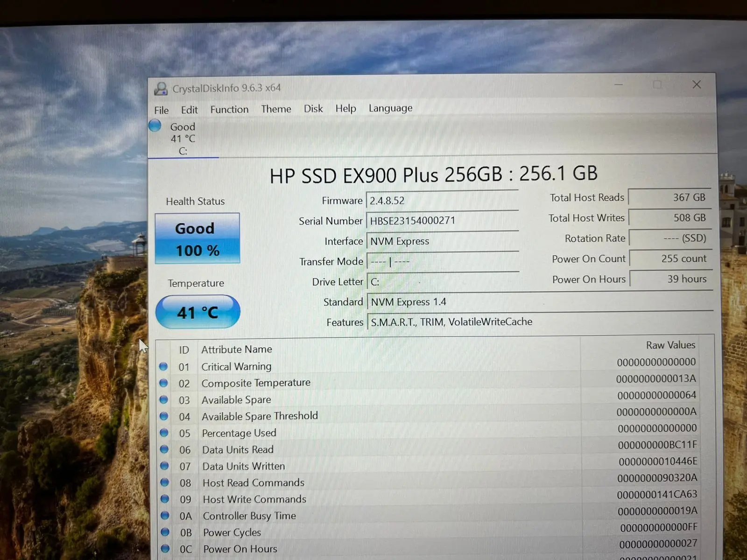Click the Transfer Mode field
This screenshot has height=560, width=747.
(x=443, y=261)
